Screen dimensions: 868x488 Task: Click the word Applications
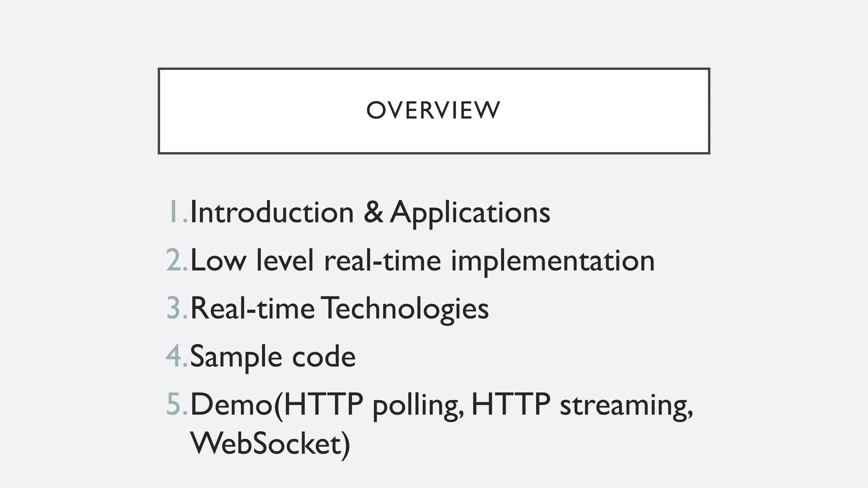click(x=470, y=213)
